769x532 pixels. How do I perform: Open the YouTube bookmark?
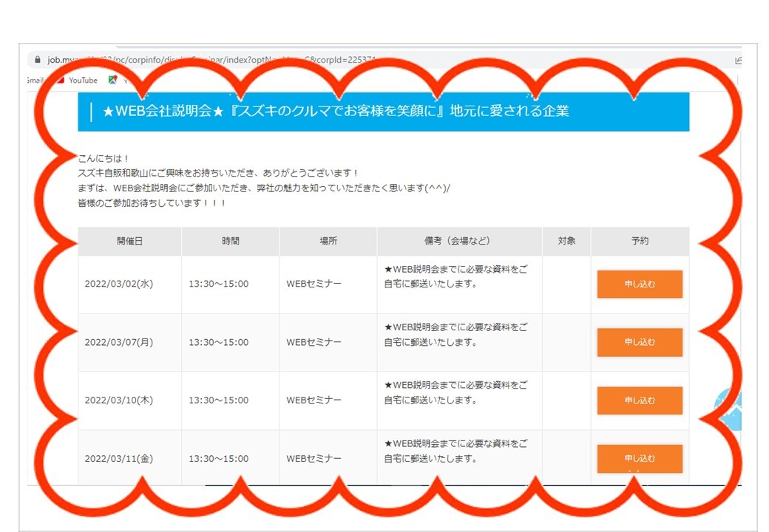(x=78, y=81)
